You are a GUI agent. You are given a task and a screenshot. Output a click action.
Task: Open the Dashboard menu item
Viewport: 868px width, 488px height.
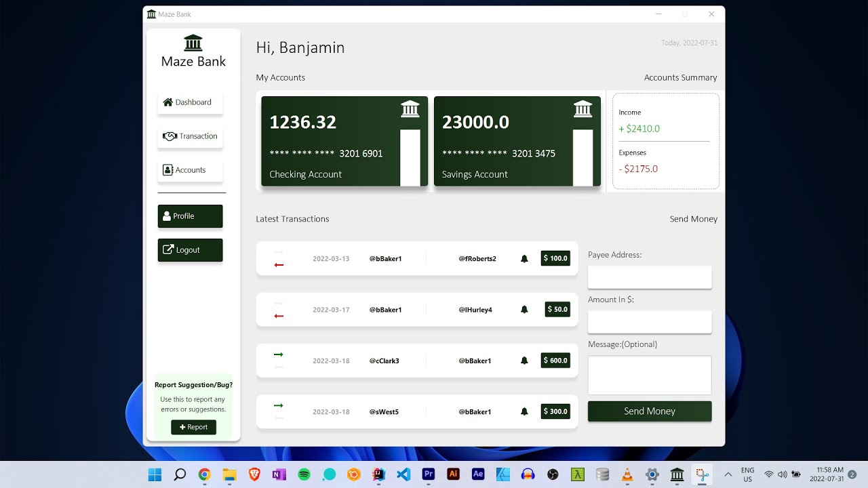(x=190, y=102)
